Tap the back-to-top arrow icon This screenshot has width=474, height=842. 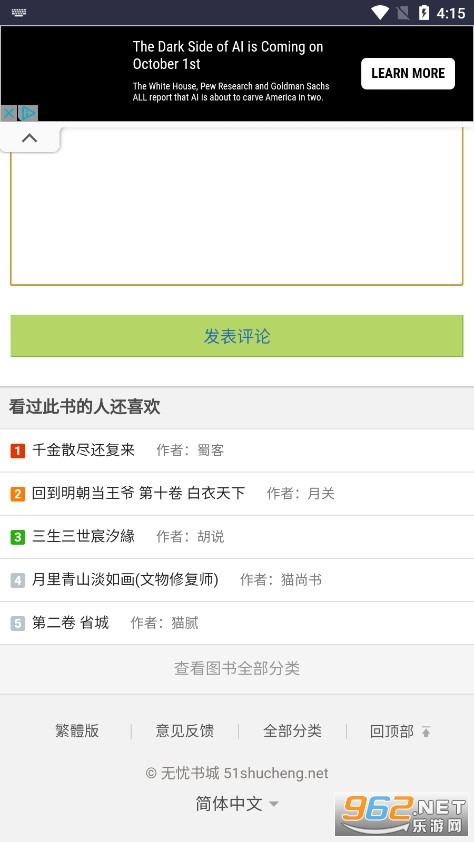tap(426, 731)
